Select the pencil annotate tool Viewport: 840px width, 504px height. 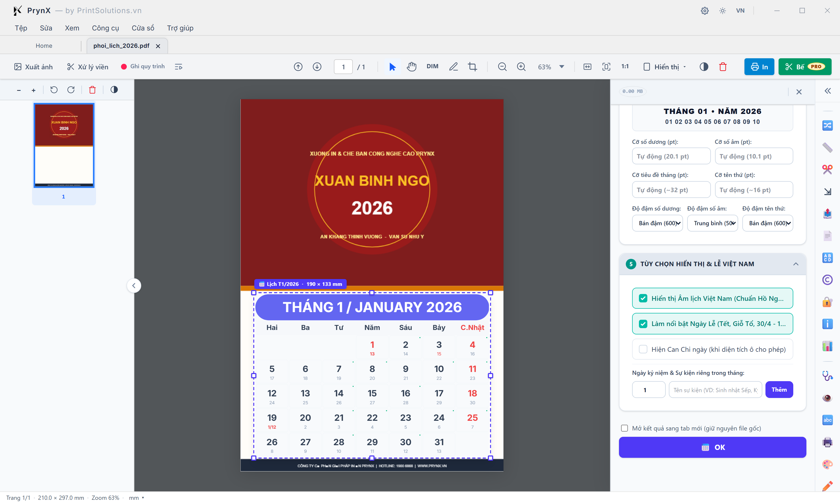point(453,67)
